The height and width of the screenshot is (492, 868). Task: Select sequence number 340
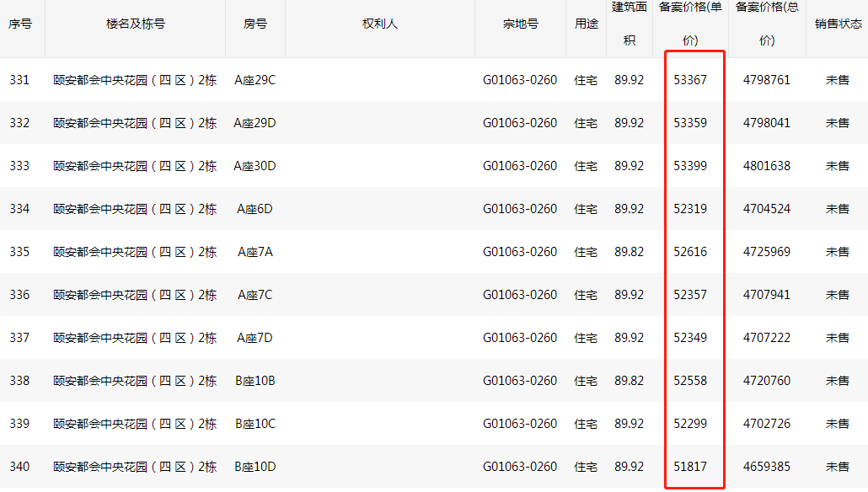(x=19, y=467)
